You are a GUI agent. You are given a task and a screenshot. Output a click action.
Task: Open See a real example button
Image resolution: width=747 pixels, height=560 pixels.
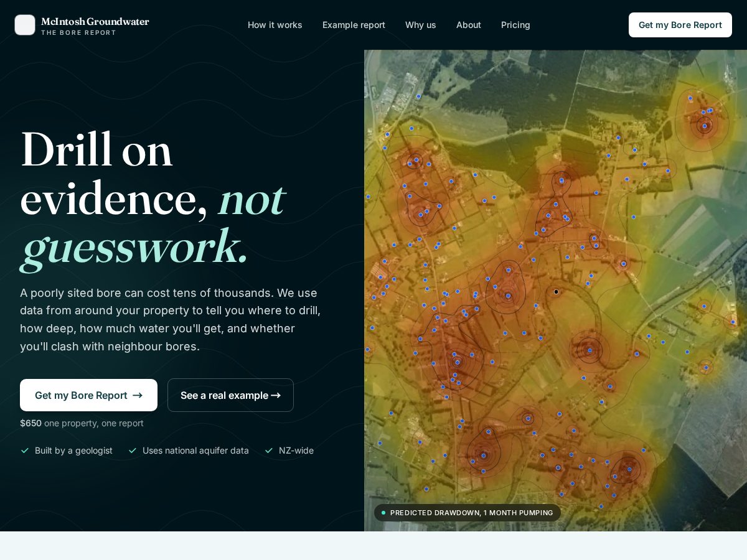coord(230,395)
